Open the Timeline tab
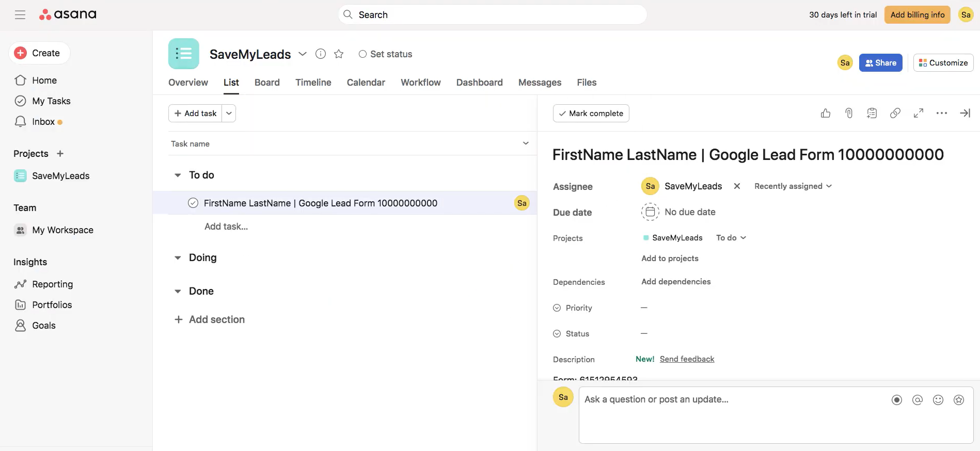The height and width of the screenshot is (451, 980). 313,83
